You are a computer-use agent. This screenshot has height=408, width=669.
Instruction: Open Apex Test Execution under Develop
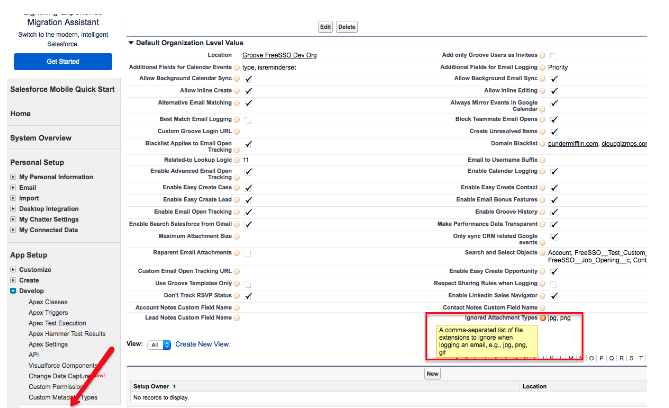tap(57, 323)
